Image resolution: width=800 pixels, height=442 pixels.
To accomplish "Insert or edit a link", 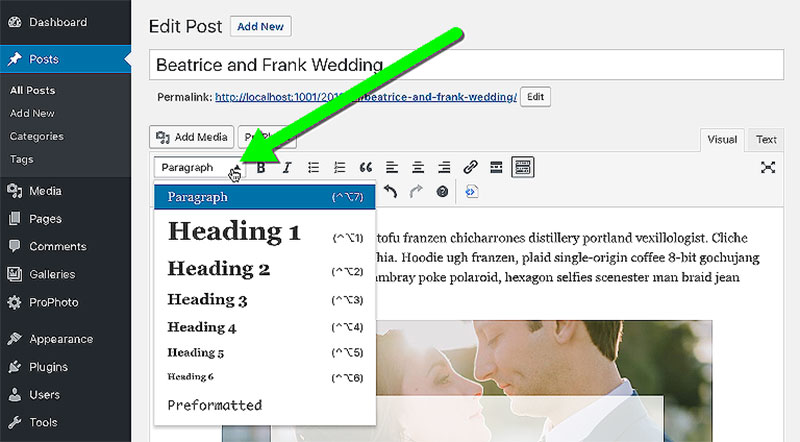I will pos(470,167).
